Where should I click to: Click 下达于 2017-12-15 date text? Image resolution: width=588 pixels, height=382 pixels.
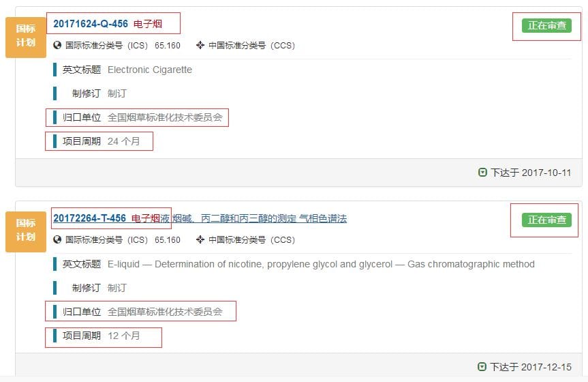531,366
